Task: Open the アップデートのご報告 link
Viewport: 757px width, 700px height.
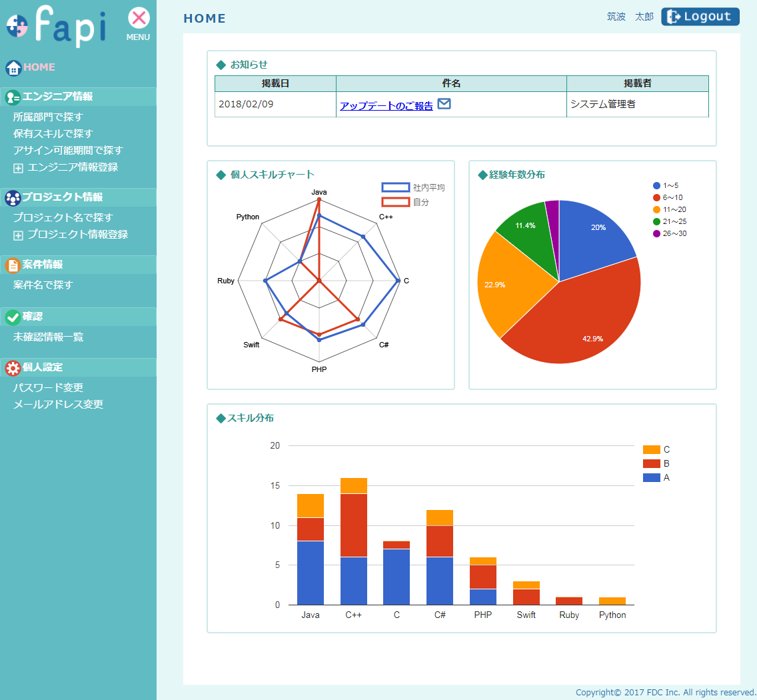Action: (386, 106)
